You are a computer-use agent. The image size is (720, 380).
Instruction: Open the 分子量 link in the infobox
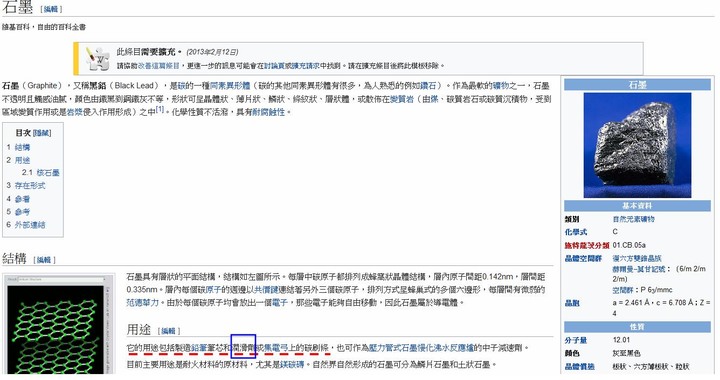576,340
